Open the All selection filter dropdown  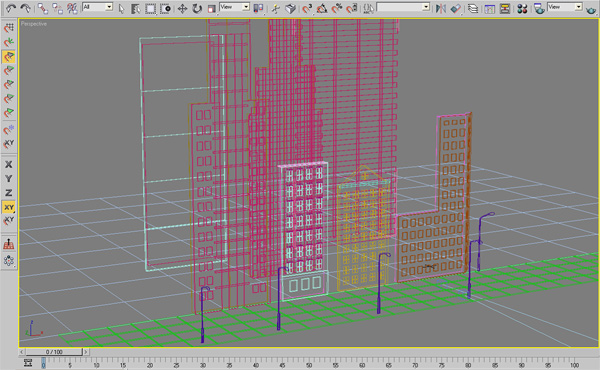tap(97, 7)
